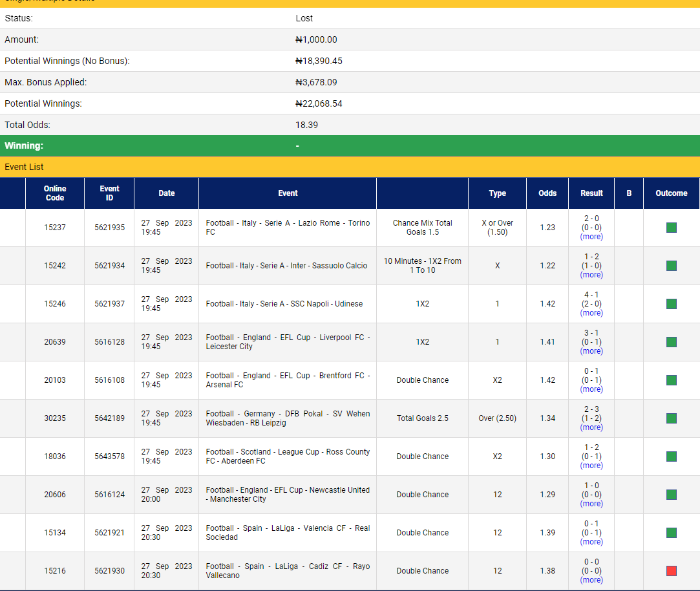The width and height of the screenshot is (700, 591).
Task: Open (more) results for SSC Napoli - Udinese
Action: (x=591, y=313)
